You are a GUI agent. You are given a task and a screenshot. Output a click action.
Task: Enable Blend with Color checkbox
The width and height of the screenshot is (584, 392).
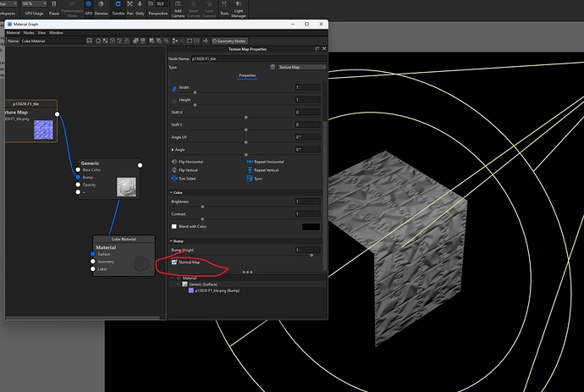(x=174, y=227)
